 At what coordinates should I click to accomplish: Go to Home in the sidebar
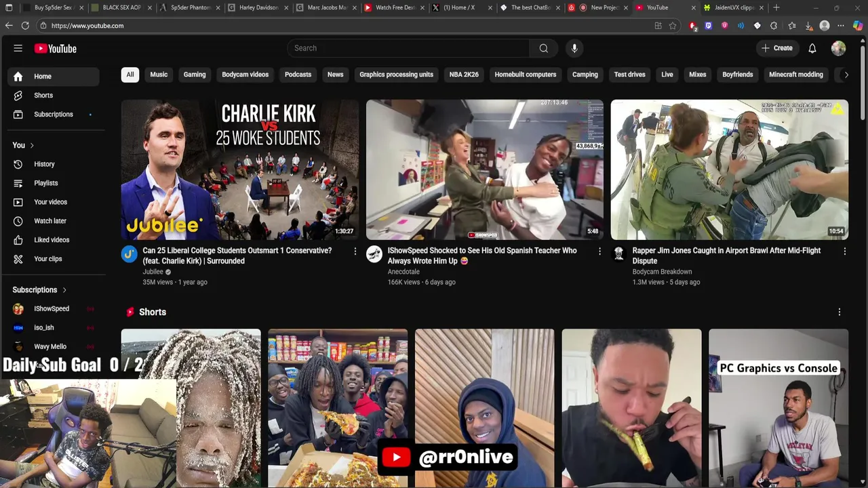[54, 77]
